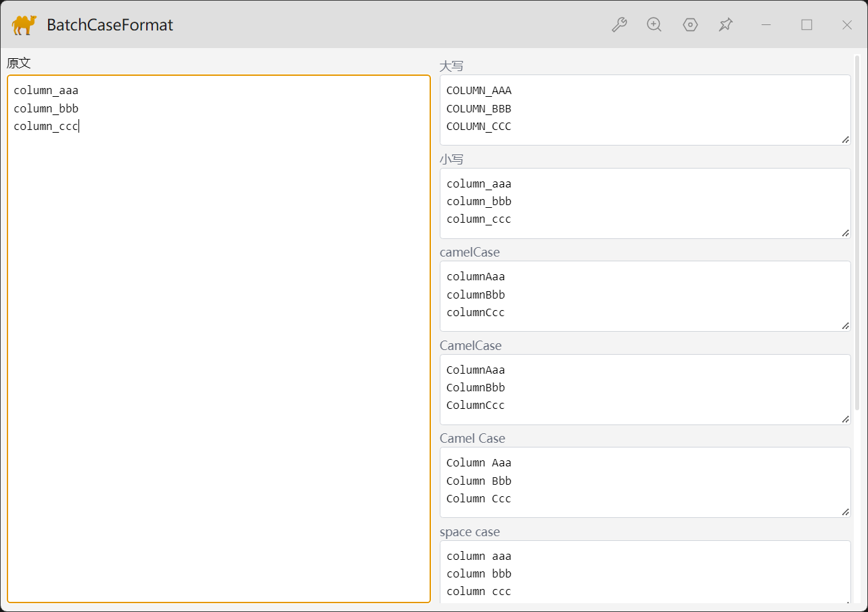Click inside the 大写 output box

pos(645,110)
